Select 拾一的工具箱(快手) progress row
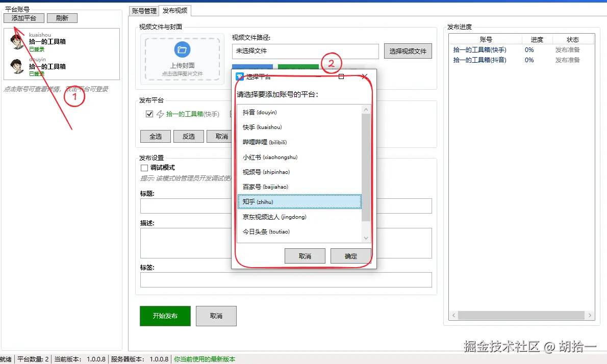The width and height of the screenshot is (607, 364). pyautogui.click(x=521, y=50)
